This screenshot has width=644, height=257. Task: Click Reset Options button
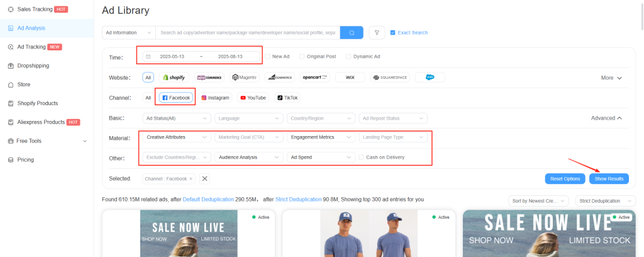pos(565,179)
